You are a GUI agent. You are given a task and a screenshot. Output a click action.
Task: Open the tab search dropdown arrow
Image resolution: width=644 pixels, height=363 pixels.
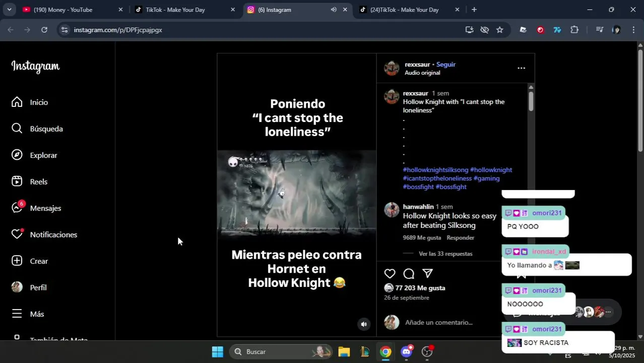click(x=9, y=10)
